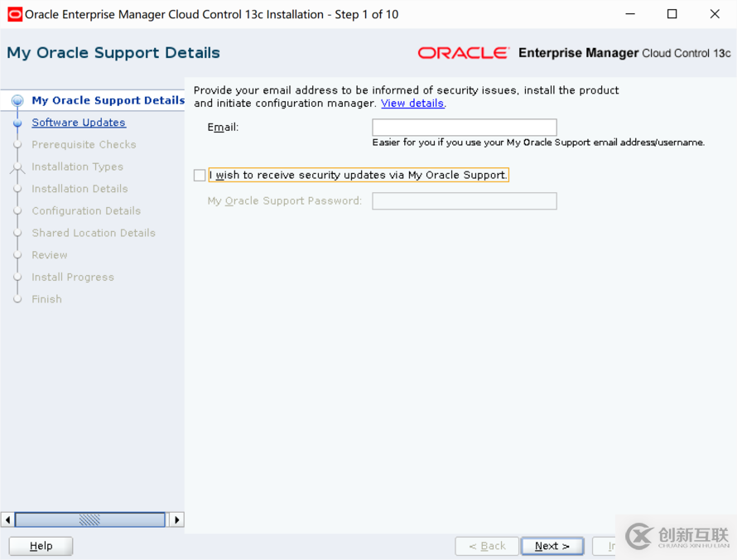737x560 pixels.
Task: Click the Installation Types step
Action: coord(78,167)
